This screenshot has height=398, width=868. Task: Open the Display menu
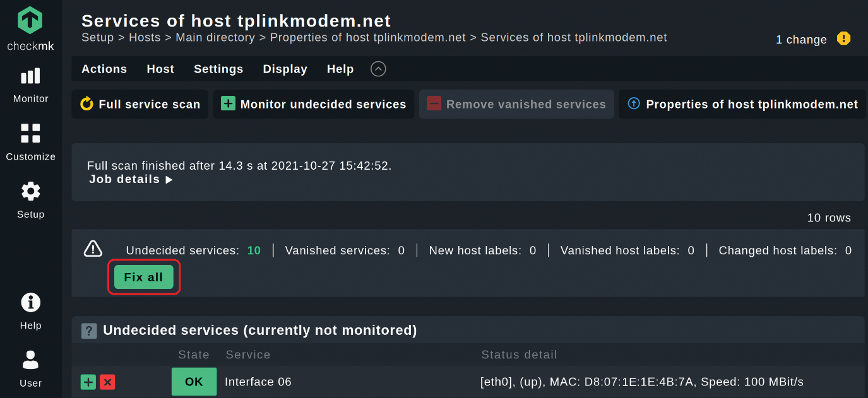[x=285, y=69]
